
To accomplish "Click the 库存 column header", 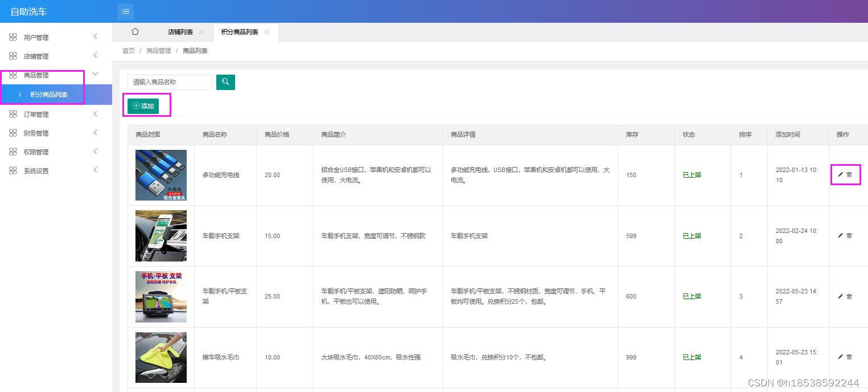I will tap(632, 134).
